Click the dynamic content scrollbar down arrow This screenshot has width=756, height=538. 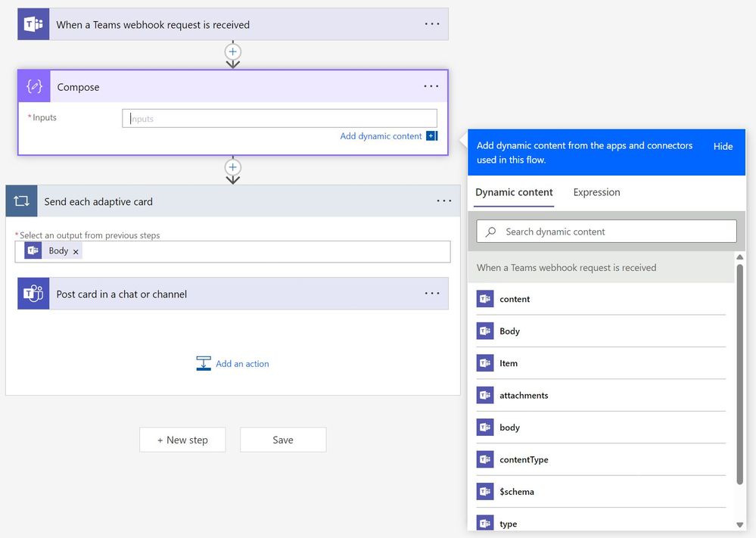click(739, 524)
